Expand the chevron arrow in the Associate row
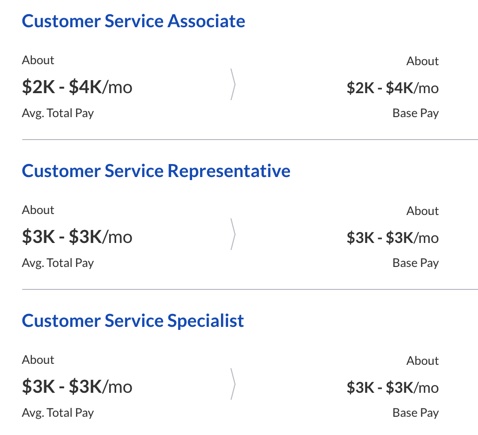Viewport: 478px width, 435px height. (233, 85)
